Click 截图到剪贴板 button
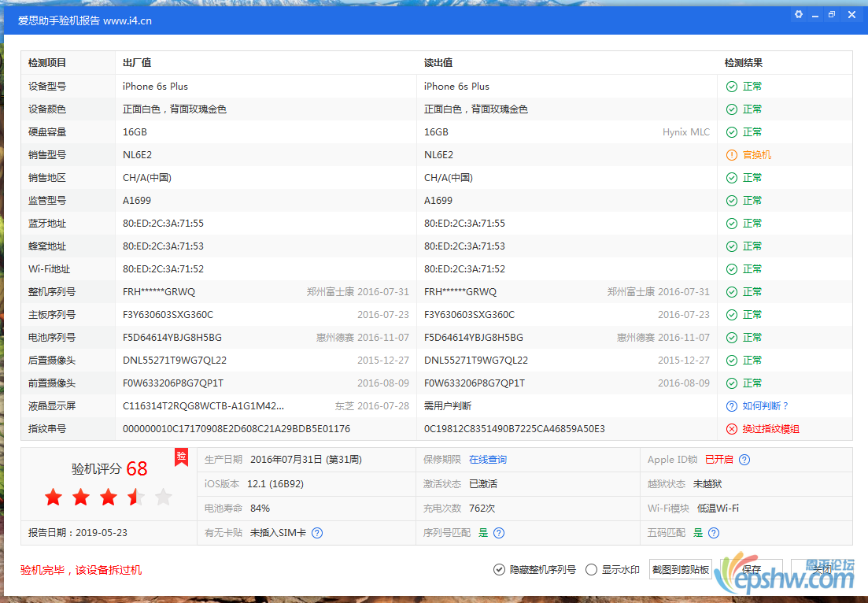868x603 pixels. [681, 570]
